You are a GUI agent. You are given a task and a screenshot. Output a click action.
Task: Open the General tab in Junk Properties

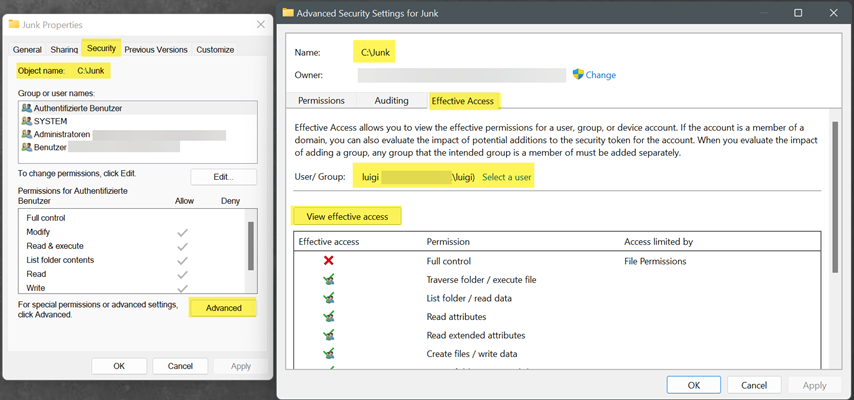point(27,50)
